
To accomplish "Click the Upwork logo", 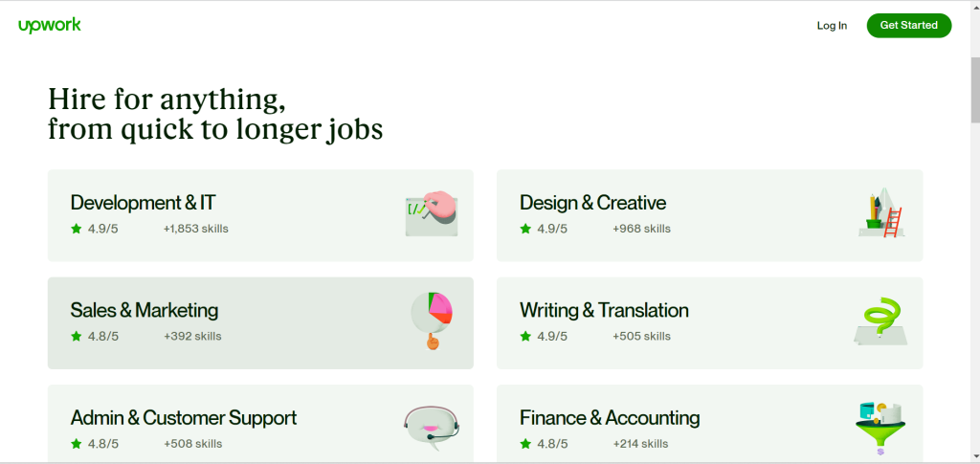I will pyautogui.click(x=50, y=26).
